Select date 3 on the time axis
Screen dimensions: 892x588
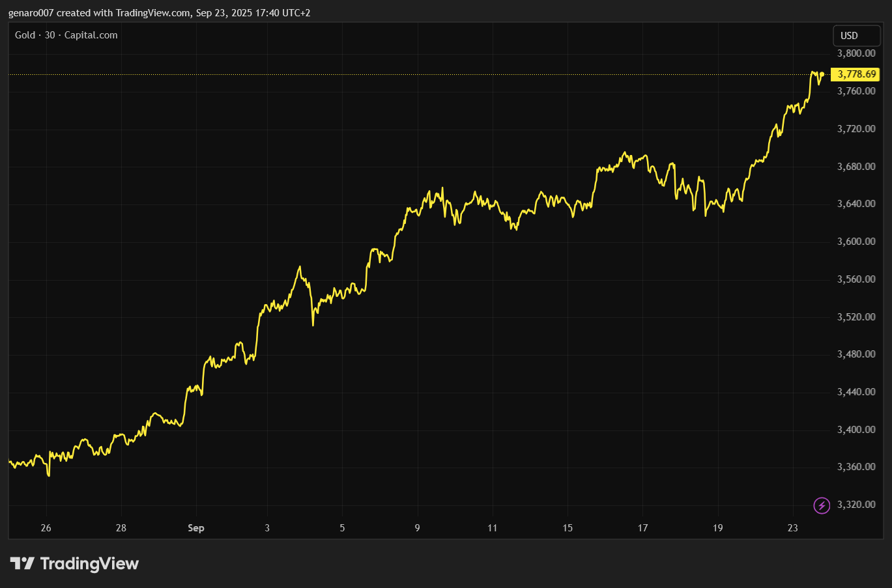point(267,528)
